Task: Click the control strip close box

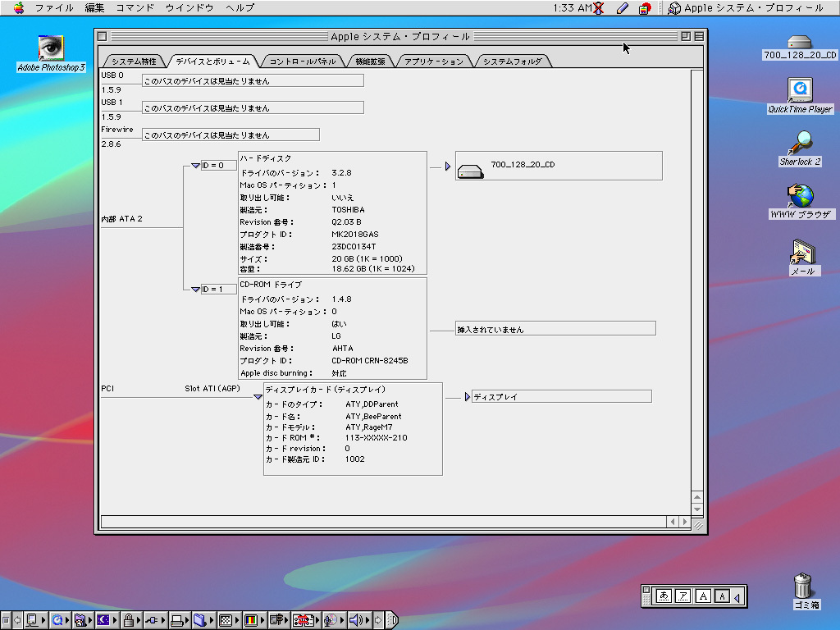Action: point(5,620)
